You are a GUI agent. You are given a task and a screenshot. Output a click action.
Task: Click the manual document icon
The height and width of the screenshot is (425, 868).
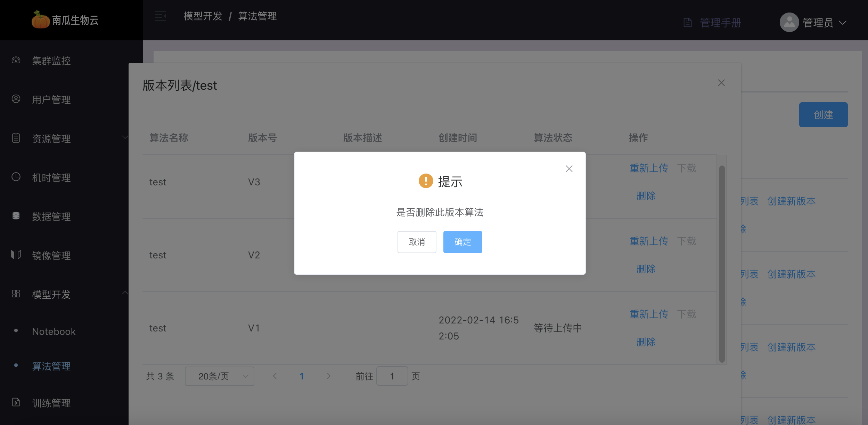point(687,23)
